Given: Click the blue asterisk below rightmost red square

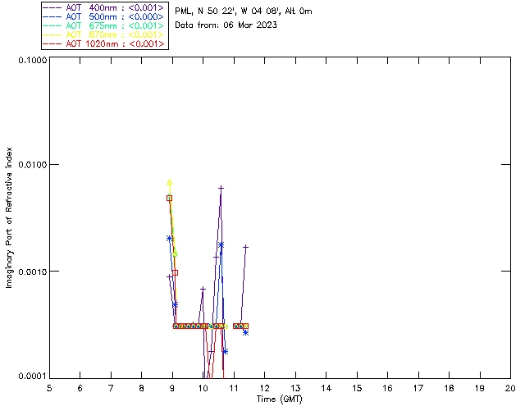Looking at the screenshot, I should click(246, 332).
